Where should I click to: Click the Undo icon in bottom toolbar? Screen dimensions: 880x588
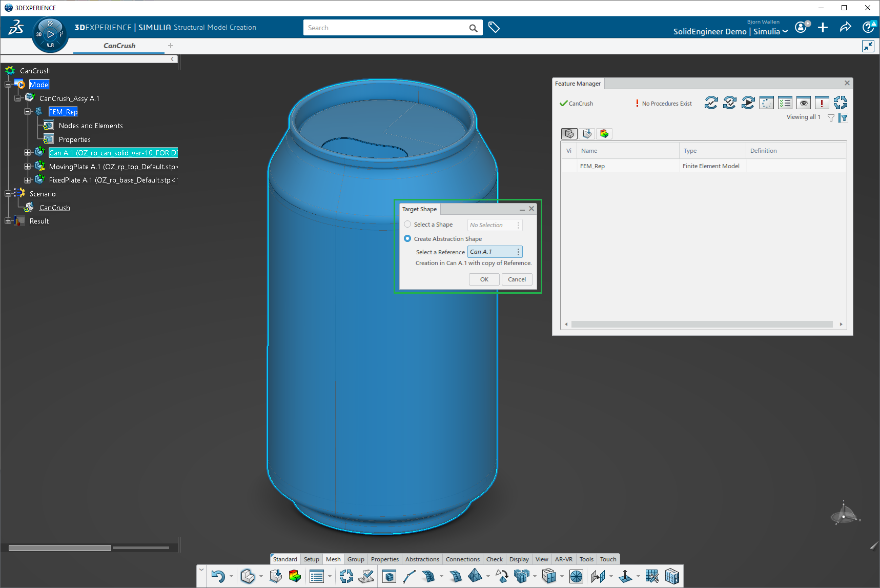(218, 577)
